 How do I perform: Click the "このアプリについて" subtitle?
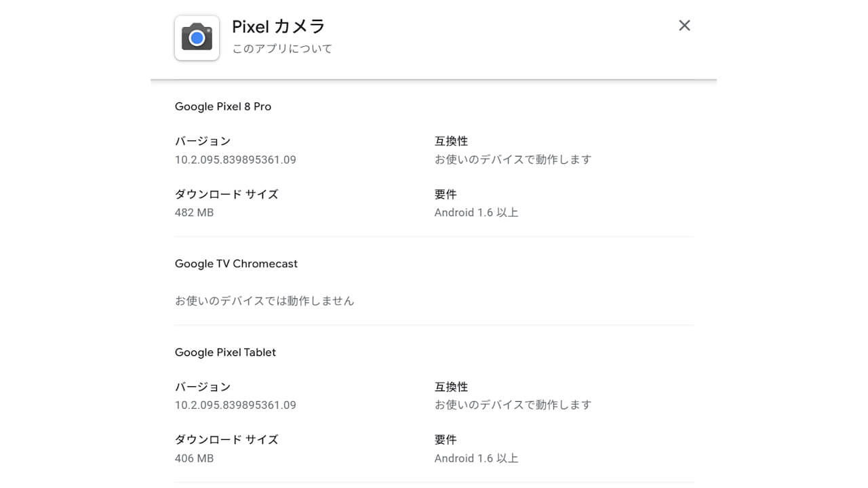(282, 49)
